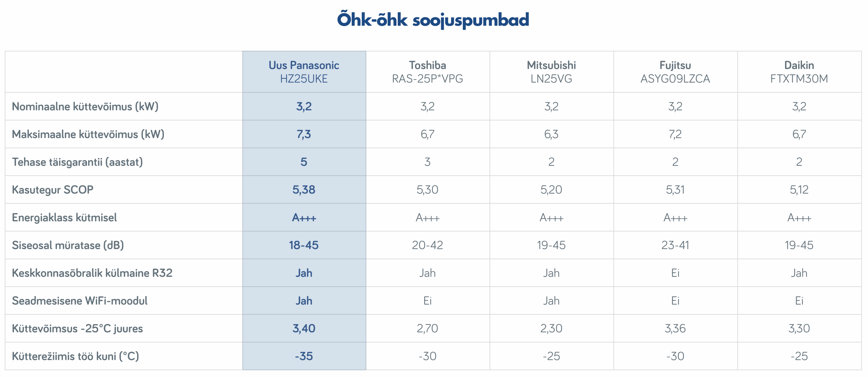
Task: Click the Nominaalne küttevõimus (kW) row label
Action: (85, 107)
